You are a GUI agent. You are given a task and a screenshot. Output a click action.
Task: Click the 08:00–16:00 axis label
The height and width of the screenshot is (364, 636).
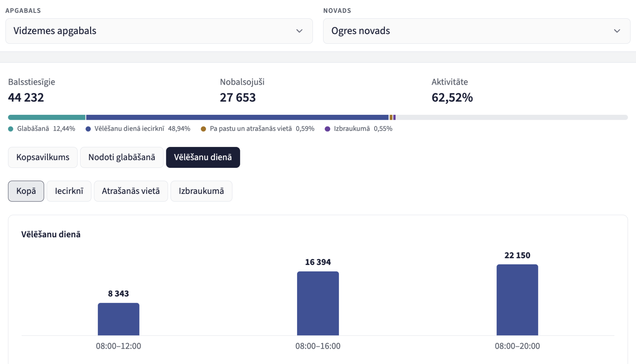[x=318, y=346]
